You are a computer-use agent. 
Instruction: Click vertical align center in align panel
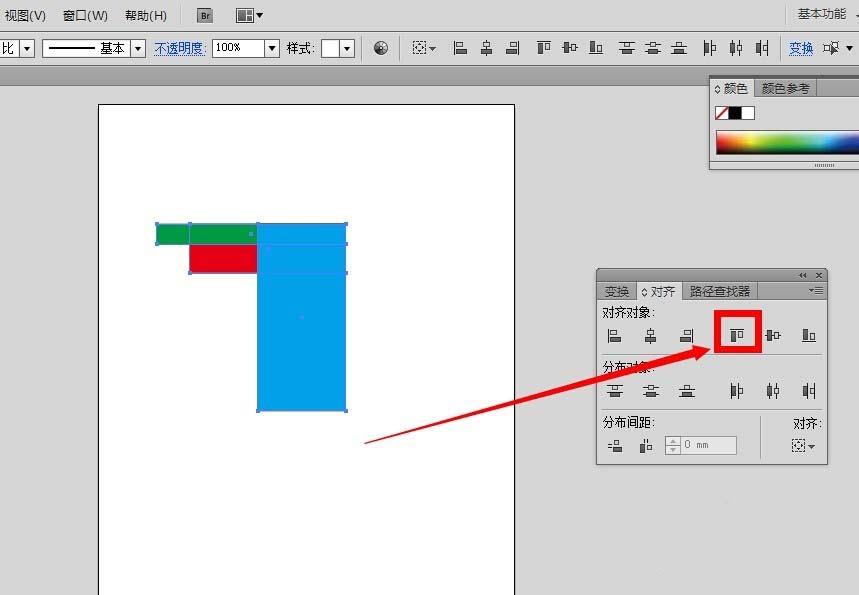point(773,335)
